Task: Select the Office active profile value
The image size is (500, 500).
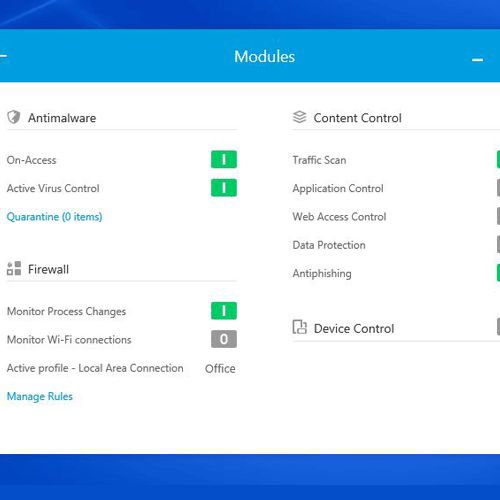Action: (x=220, y=369)
